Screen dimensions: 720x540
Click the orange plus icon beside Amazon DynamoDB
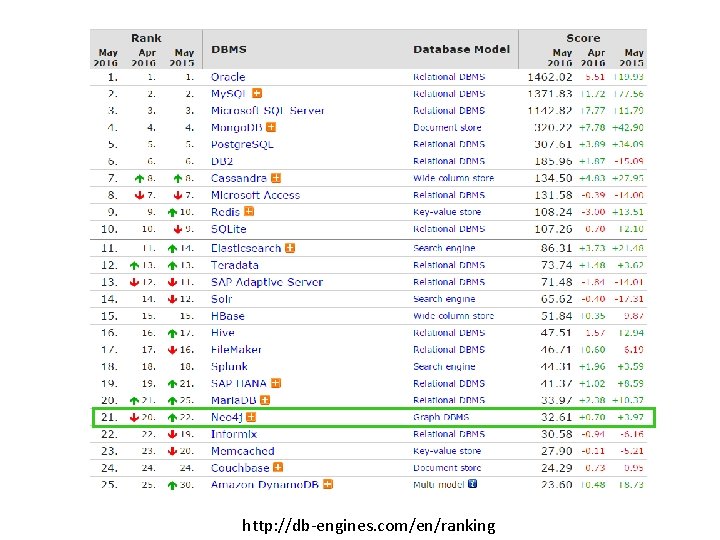click(x=328, y=484)
